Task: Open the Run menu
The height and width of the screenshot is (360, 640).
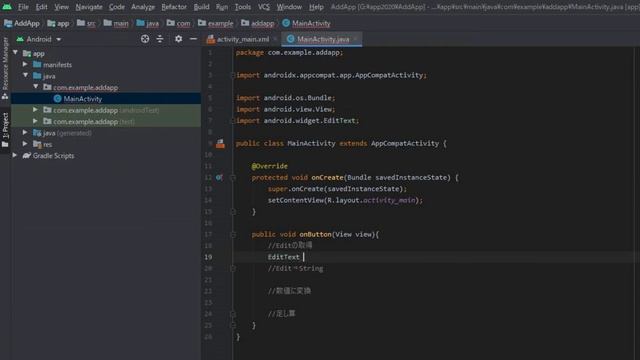Action: click(222, 7)
